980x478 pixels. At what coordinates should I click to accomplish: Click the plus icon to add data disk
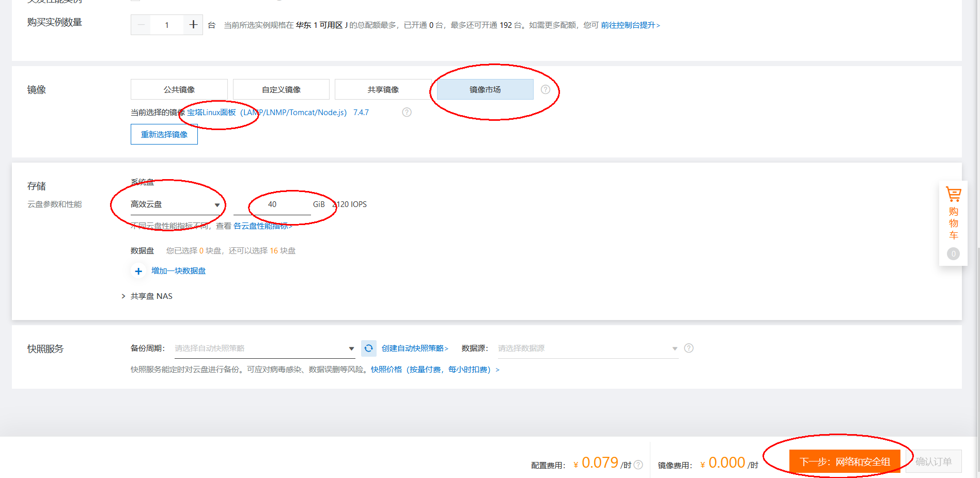(138, 271)
